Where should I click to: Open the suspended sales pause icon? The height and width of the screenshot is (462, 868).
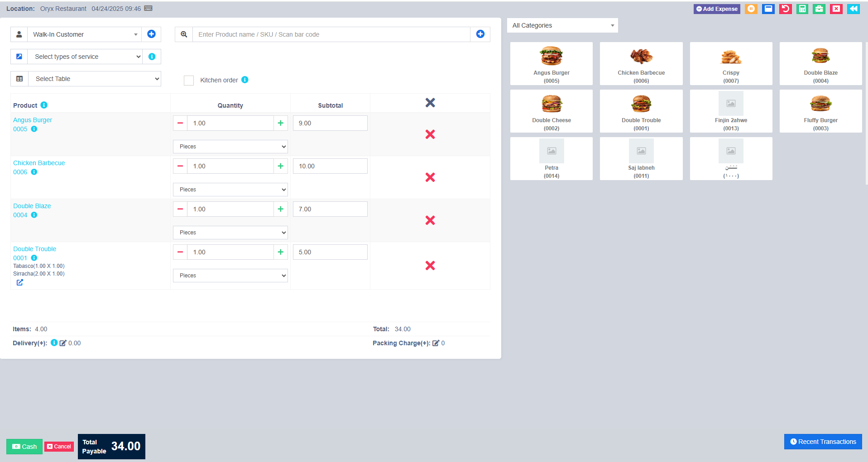pos(751,9)
